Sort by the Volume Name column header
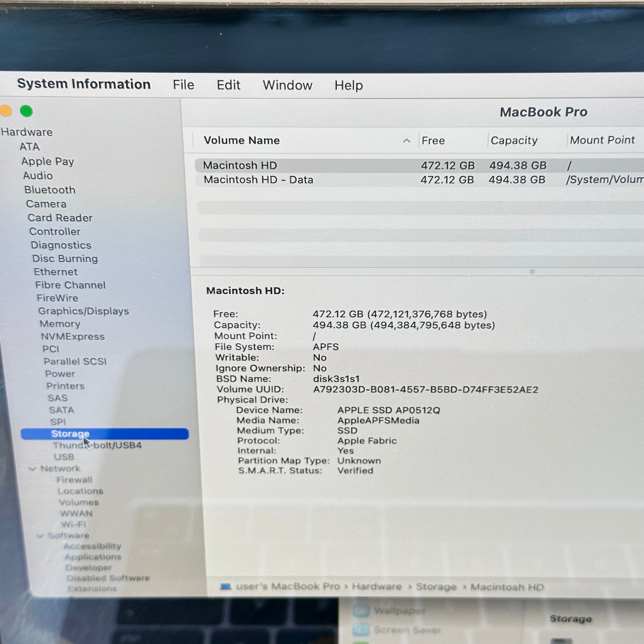 pyautogui.click(x=242, y=140)
